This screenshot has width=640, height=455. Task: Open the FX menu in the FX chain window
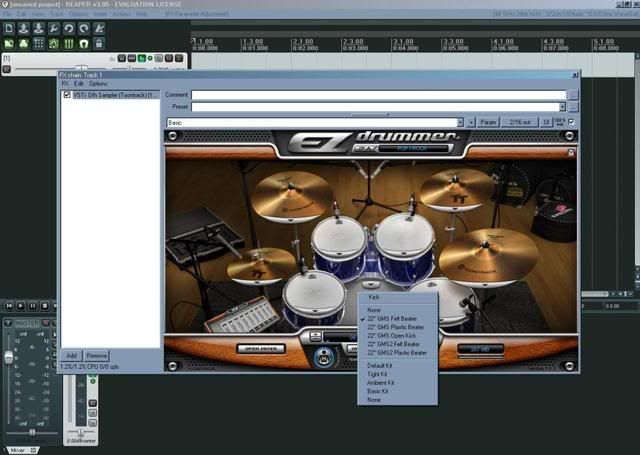(65, 84)
